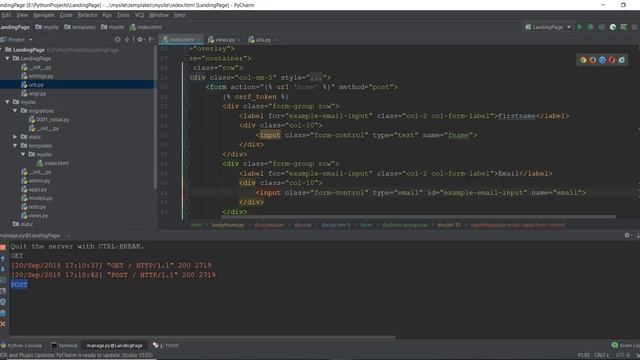The image size is (640, 360).
Task: Hide the Project panel with the hide icon
Action: 151,40
